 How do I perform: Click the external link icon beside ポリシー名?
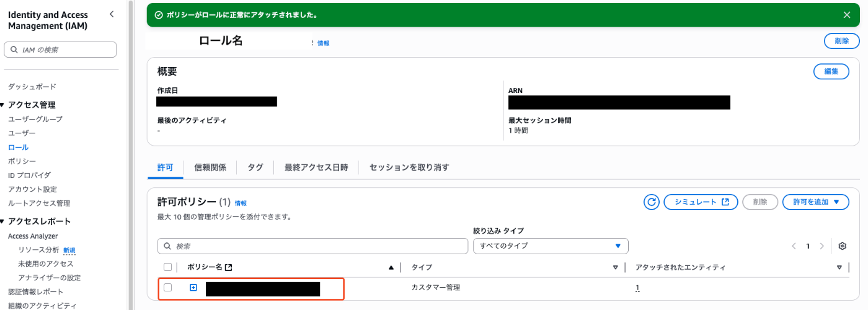(x=229, y=267)
